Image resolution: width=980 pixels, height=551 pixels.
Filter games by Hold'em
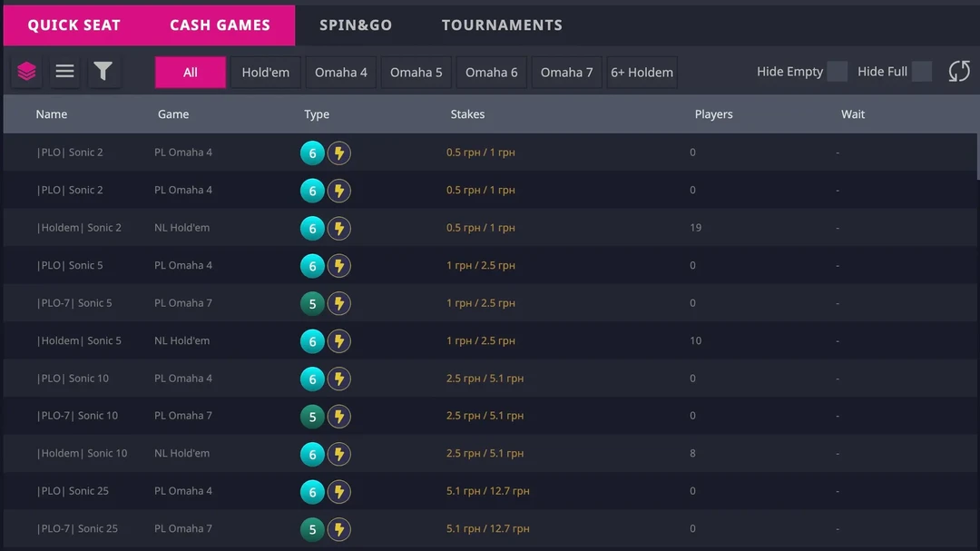265,73
